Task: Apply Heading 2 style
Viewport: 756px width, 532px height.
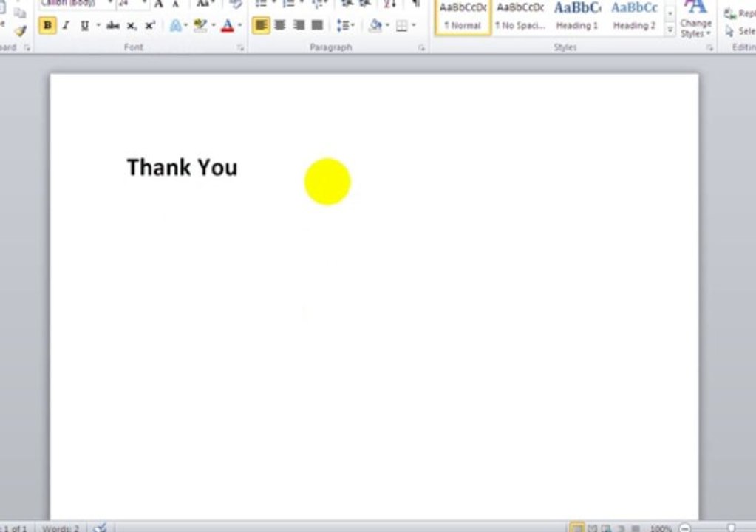Action: (635, 17)
